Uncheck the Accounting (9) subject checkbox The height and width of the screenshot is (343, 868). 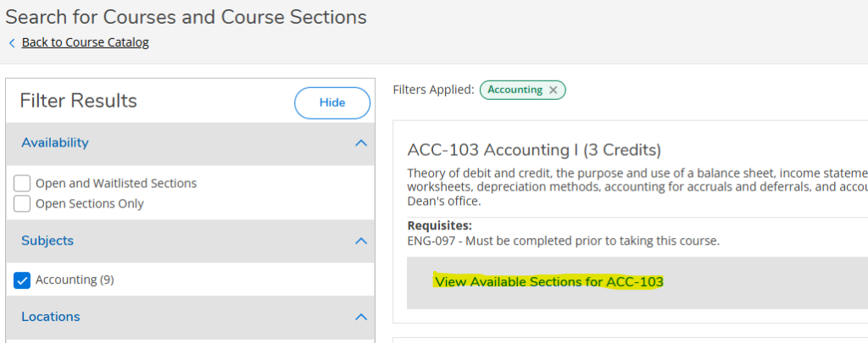point(23,279)
